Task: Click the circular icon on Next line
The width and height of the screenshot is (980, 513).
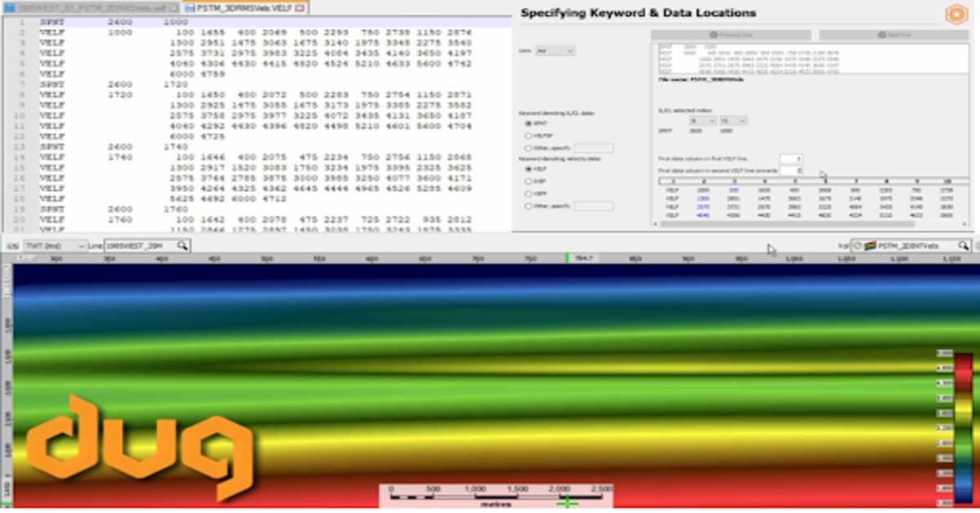Action: click(880, 35)
